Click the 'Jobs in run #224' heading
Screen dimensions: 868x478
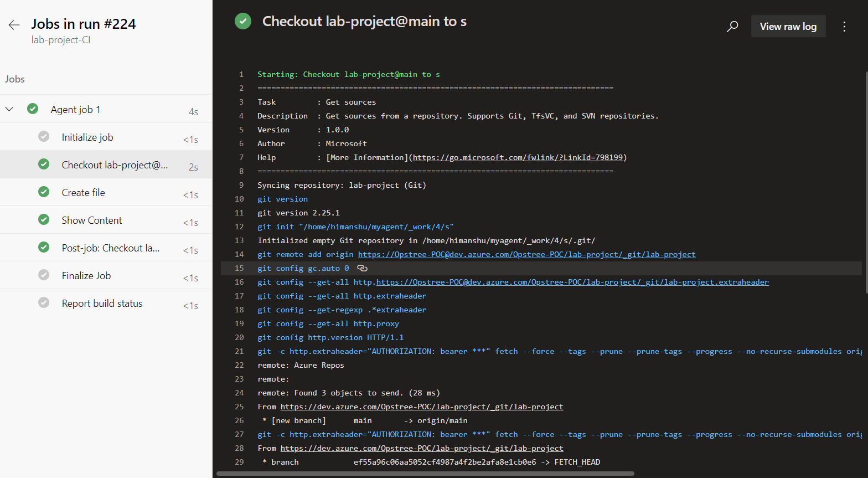click(x=83, y=24)
